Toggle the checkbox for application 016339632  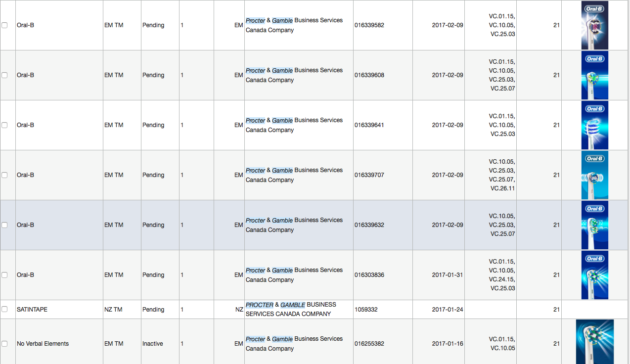click(x=4, y=225)
